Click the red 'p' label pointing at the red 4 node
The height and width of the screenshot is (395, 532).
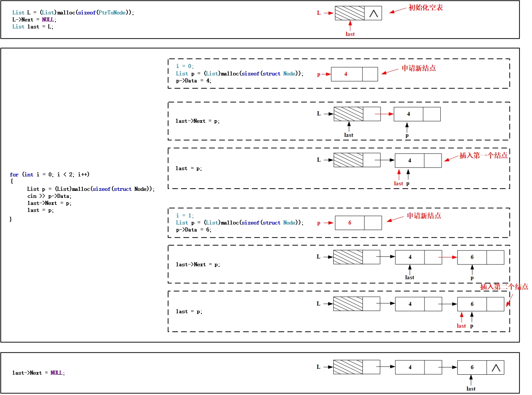click(319, 74)
